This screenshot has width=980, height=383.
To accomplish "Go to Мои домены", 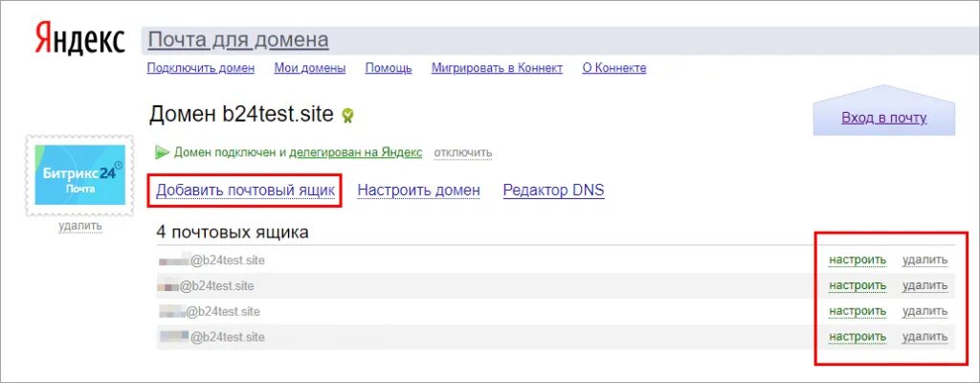I will pos(310,68).
